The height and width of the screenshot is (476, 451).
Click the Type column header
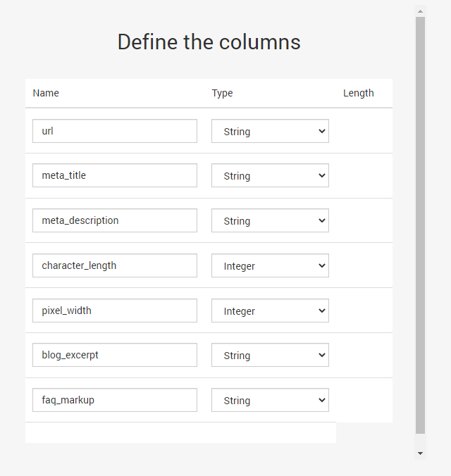click(x=222, y=93)
